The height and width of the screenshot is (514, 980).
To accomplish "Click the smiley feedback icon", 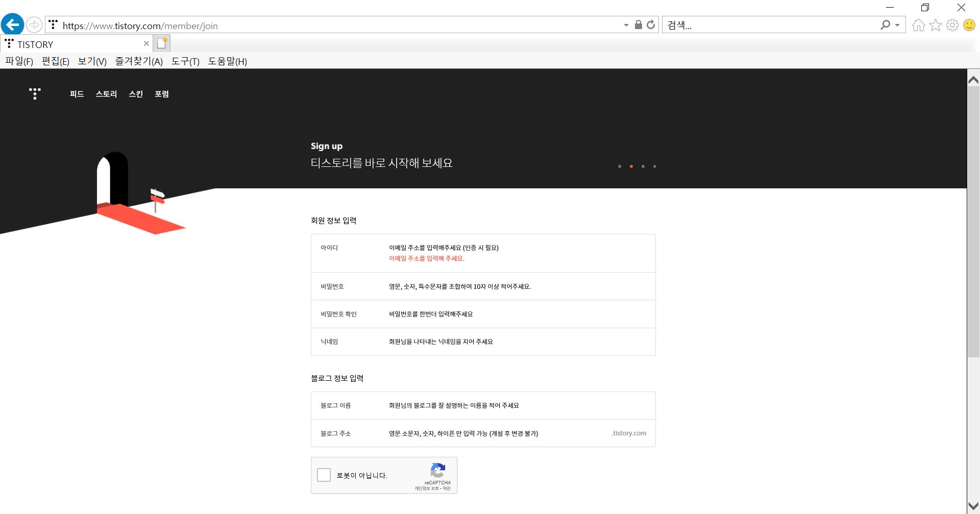I will (x=969, y=25).
